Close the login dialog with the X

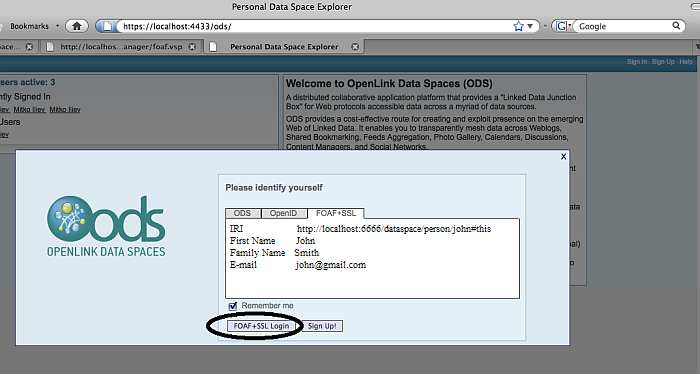563,156
